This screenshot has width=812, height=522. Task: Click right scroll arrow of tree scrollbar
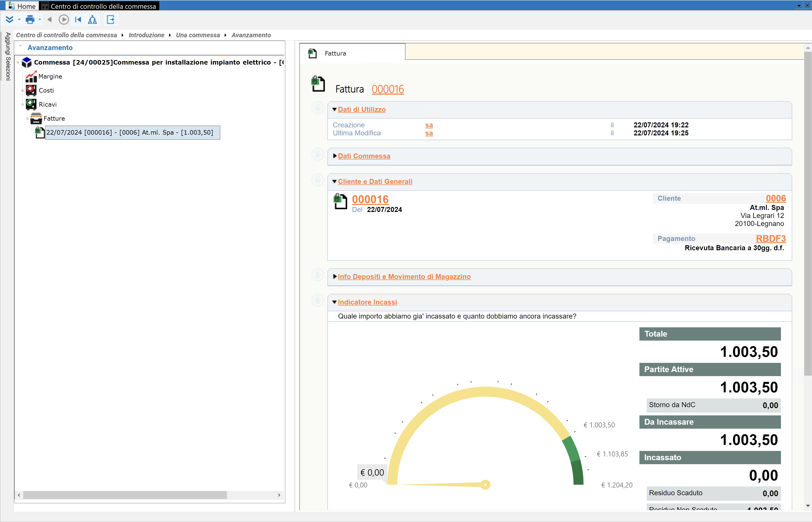tap(279, 495)
